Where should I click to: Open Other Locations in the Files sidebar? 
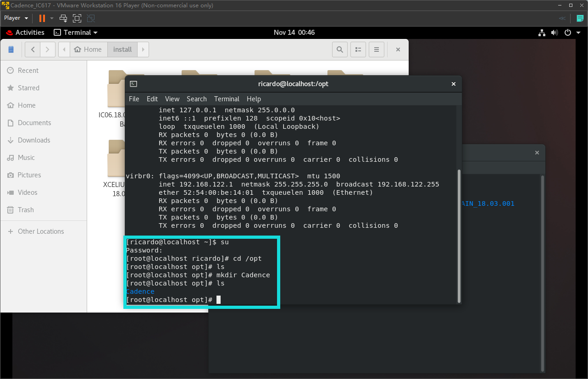click(x=44, y=231)
